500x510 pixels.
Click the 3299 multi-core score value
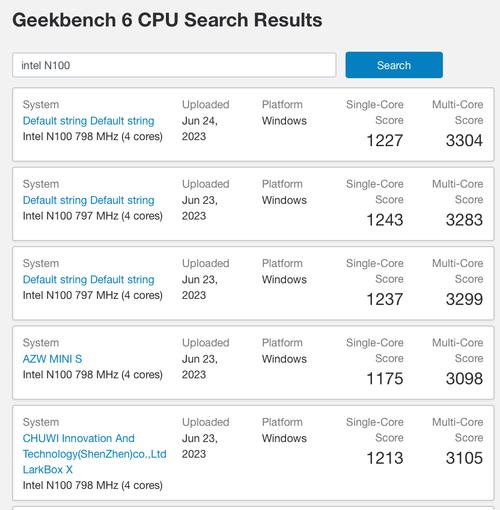click(x=464, y=299)
